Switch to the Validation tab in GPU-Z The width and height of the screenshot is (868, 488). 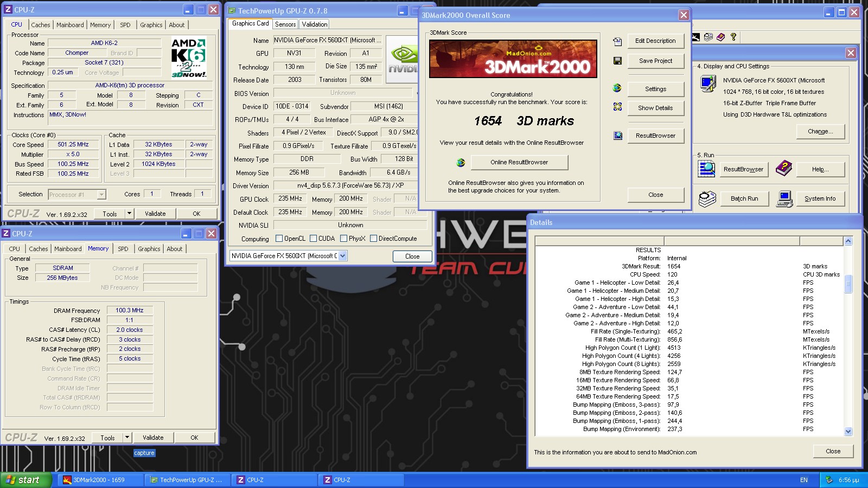[315, 24]
